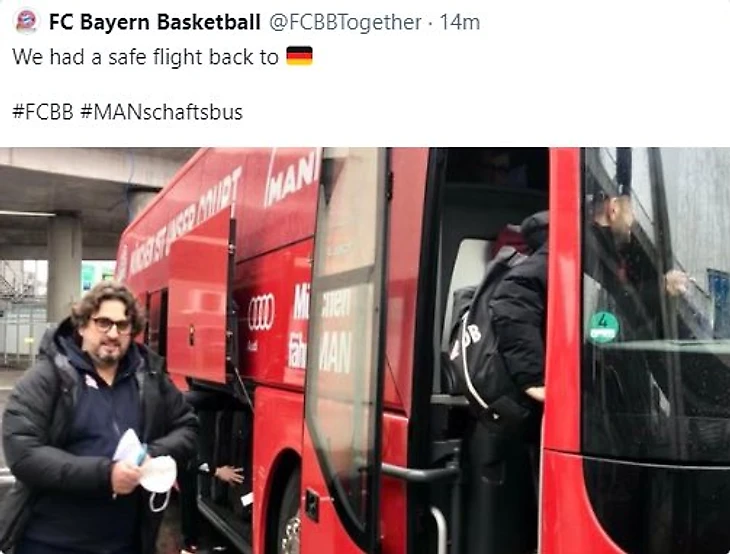The width and height of the screenshot is (730, 554).
Task: Click the white face mask in man's hand
Action: coord(158,480)
